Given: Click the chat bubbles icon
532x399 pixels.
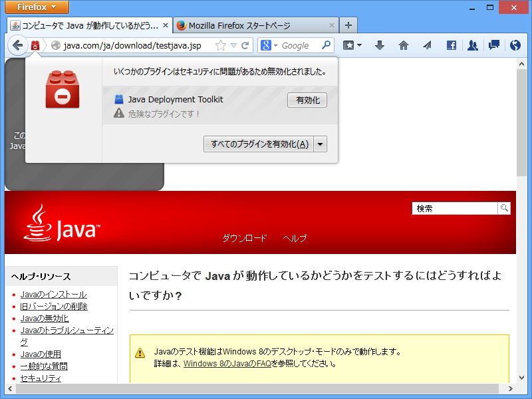Looking at the screenshot, I should [x=493, y=45].
